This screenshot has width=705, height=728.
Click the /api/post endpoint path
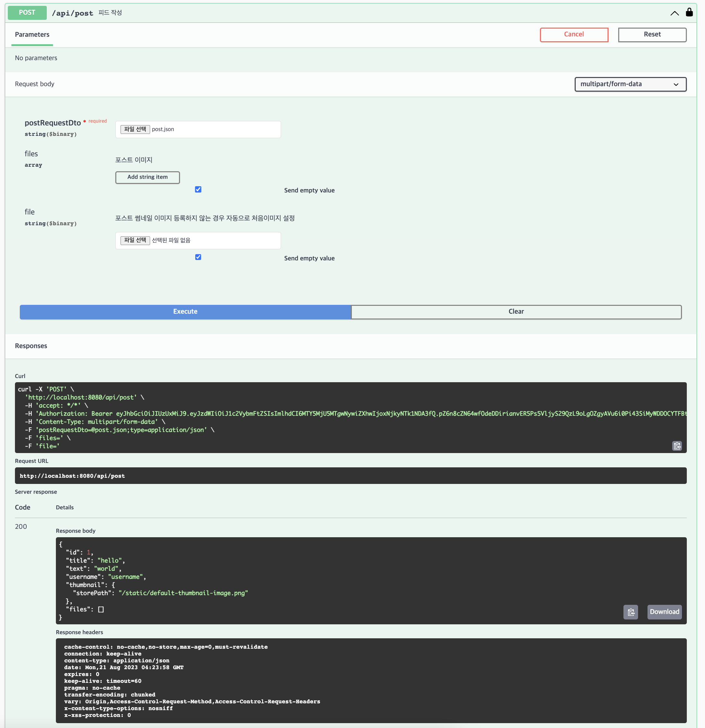coord(72,13)
